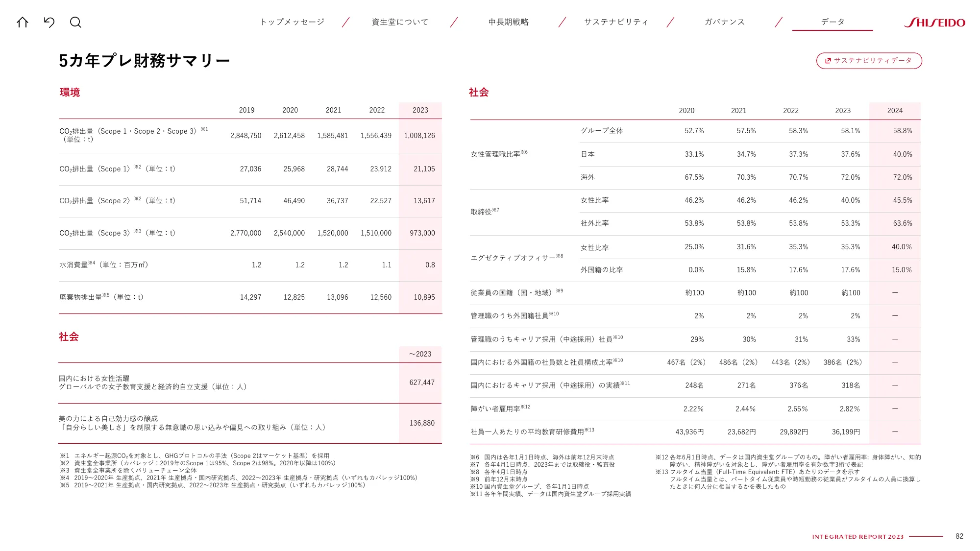This screenshot has width=980, height=551.
Task: Click the curved return arrow
Action: 49,22
